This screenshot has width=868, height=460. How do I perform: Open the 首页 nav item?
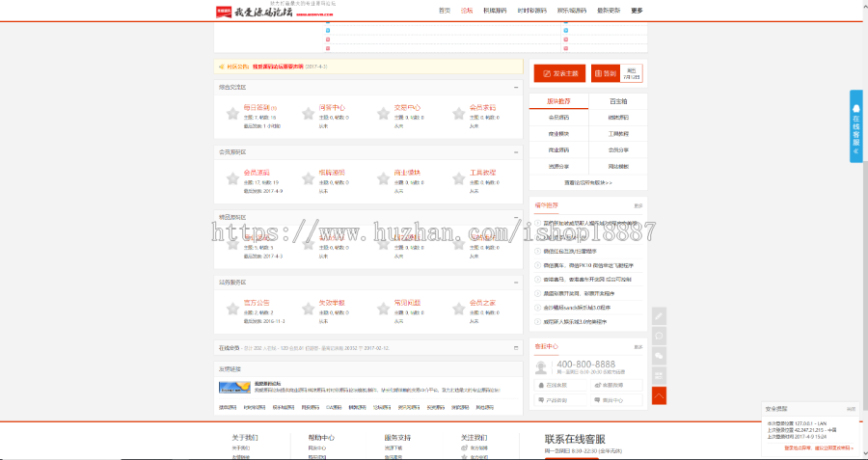[x=445, y=11]
